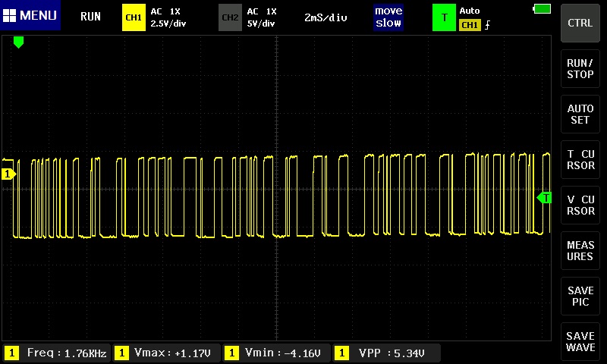Select the trigger source CH1 tag

coord(470,25)
